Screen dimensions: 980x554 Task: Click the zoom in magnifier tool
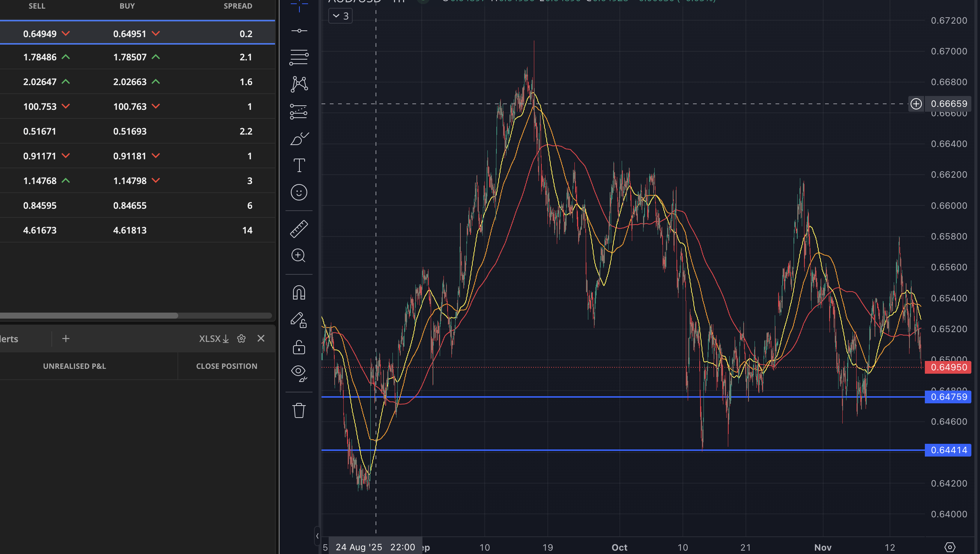click(x=299, y=256)
